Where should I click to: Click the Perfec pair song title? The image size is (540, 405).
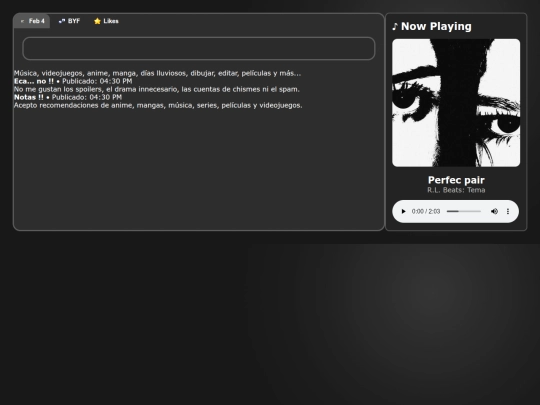456,180
